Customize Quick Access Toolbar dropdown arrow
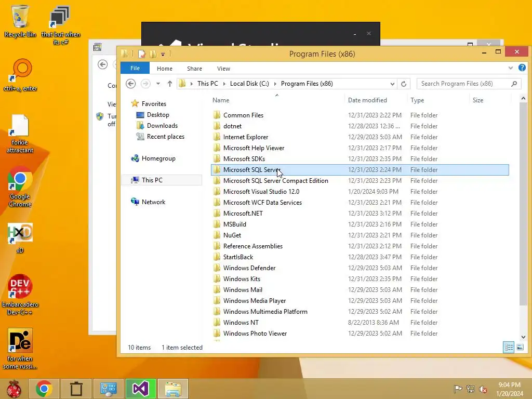532x399 pixels. [x=163, y=54]
